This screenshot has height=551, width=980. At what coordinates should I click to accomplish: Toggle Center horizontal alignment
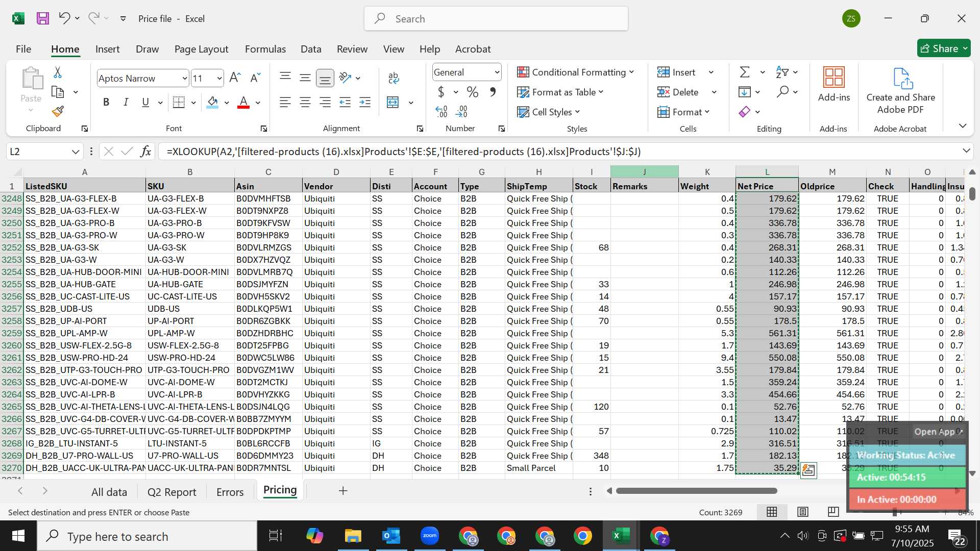click(x=305, y=102)
